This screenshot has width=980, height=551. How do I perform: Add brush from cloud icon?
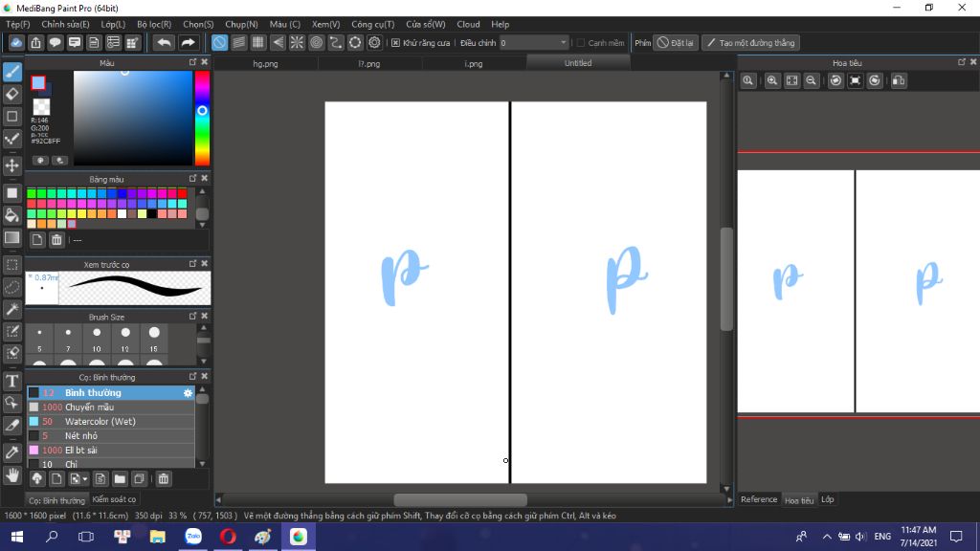point(37,479)
